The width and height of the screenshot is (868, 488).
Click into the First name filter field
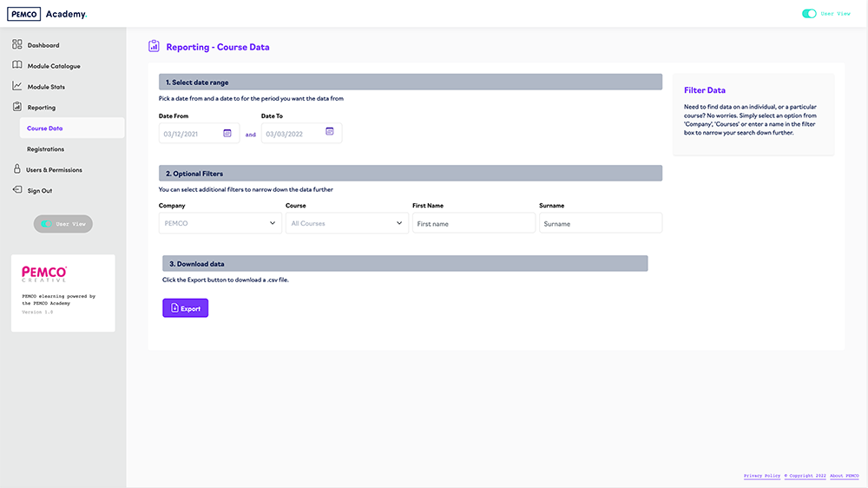473,223
